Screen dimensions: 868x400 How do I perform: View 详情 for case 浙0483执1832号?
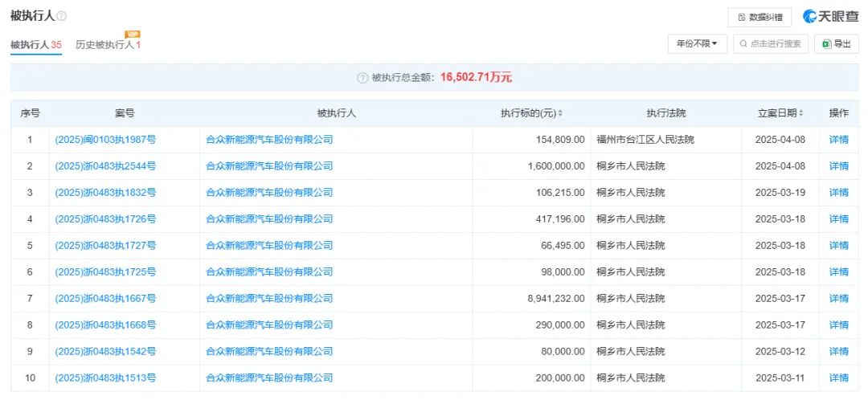[x=838, y=193]
